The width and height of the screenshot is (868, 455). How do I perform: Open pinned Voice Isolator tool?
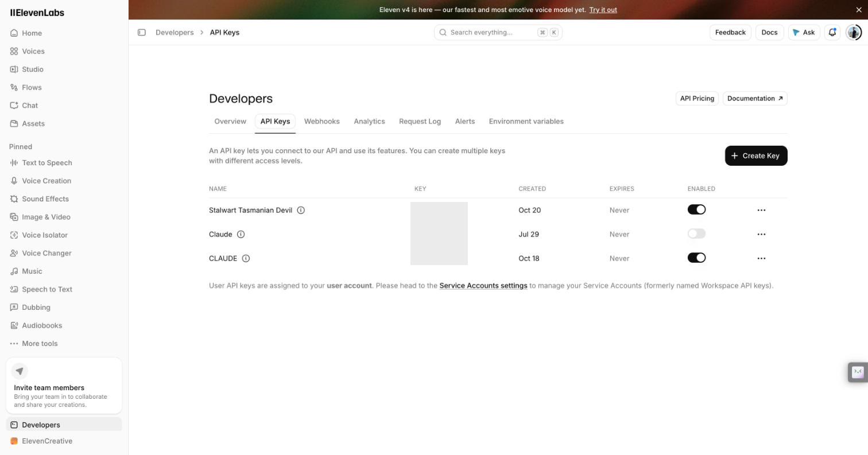(64, 235)
